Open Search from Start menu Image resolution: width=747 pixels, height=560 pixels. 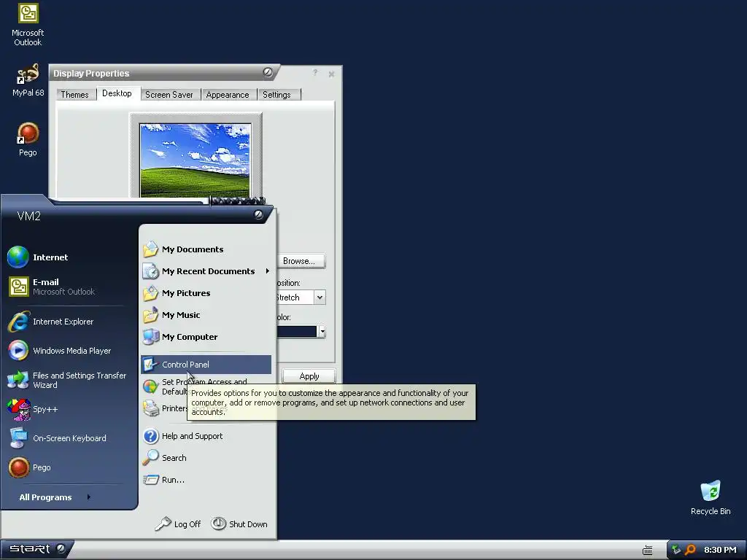point(206,458)
